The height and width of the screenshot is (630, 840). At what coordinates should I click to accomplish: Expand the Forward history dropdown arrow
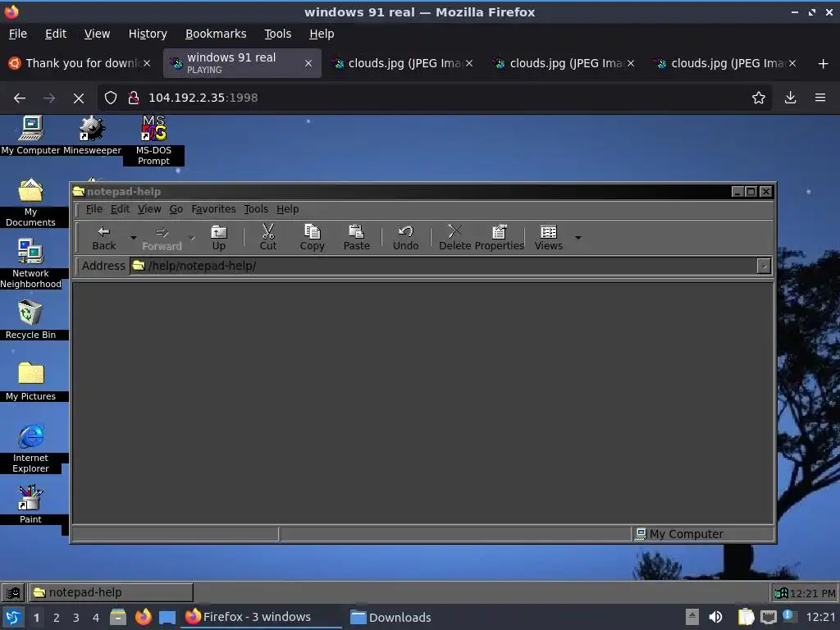tap(192, 238)
